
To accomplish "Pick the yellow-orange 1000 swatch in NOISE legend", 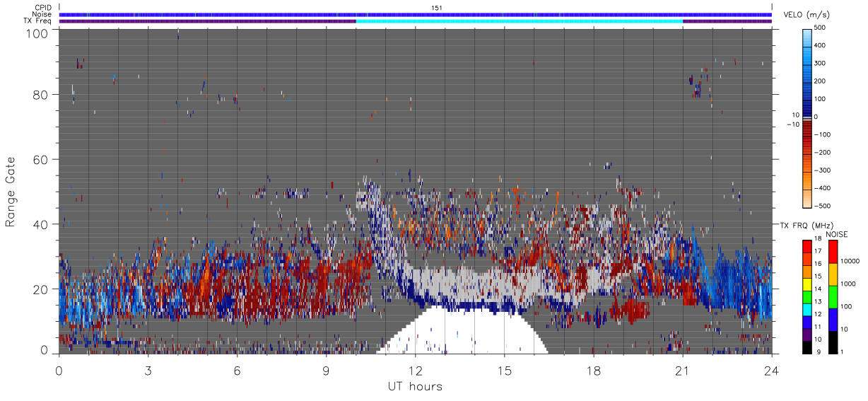I will pos(833,274).
